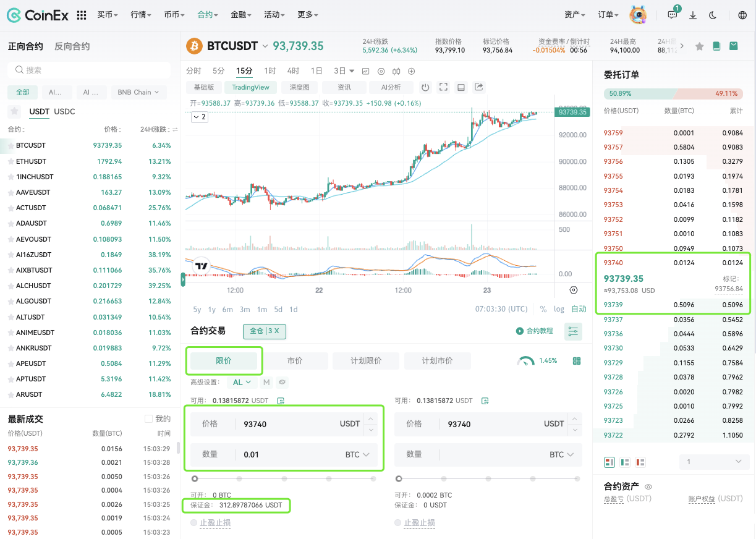756x539 pixels.
Task: Click the chart power reset icon
Action: 425,87
